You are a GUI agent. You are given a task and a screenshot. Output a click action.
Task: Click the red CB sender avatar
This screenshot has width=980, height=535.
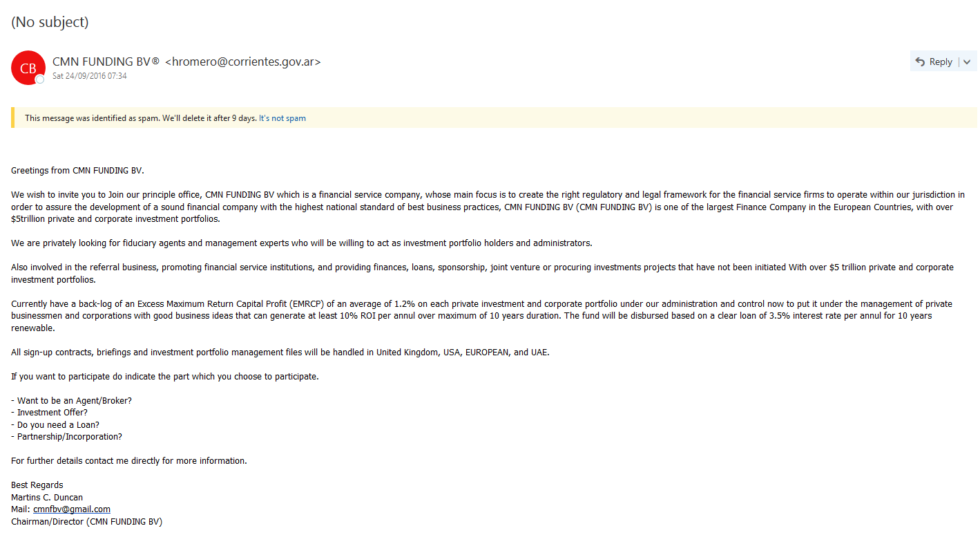[x=28, y=68]
